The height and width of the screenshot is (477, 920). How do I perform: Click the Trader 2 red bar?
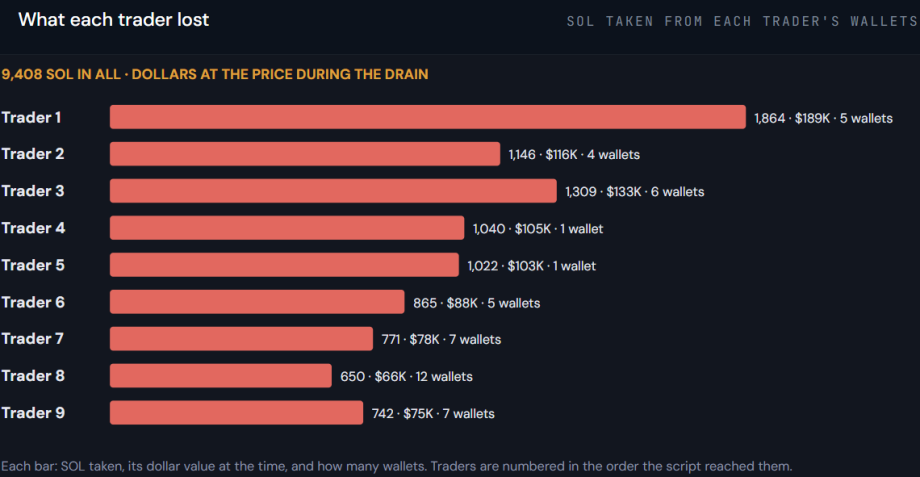click(x=305, y=154)
